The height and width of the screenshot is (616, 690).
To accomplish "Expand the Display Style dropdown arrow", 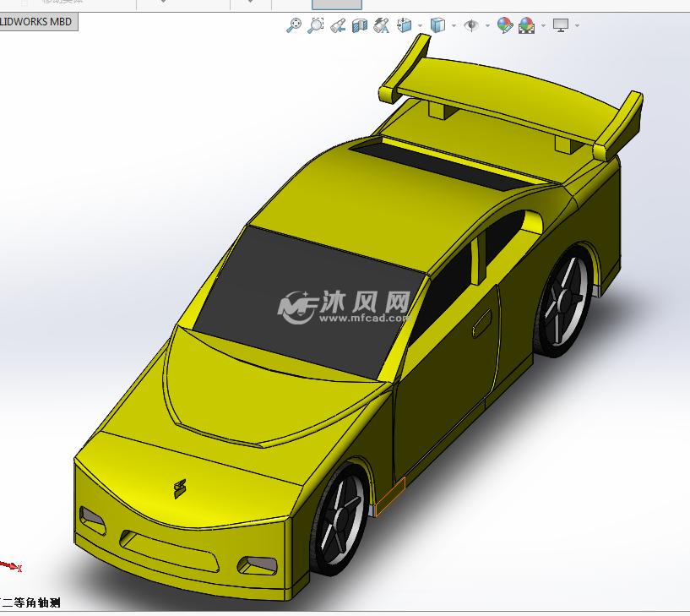I will point(453,25).
